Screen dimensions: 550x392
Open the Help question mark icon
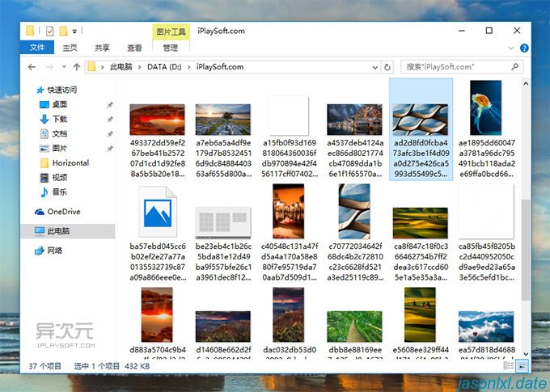524,48
